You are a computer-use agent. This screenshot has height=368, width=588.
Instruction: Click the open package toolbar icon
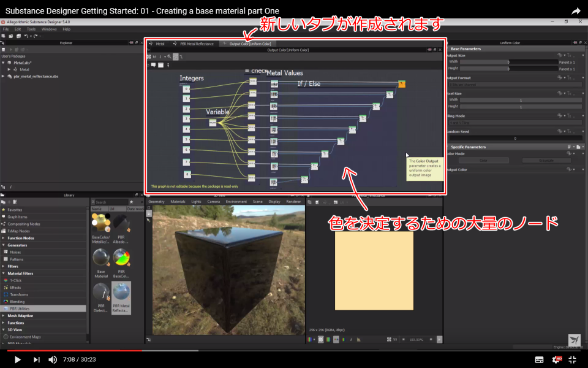pyautogui.click(x=11, y=36)
